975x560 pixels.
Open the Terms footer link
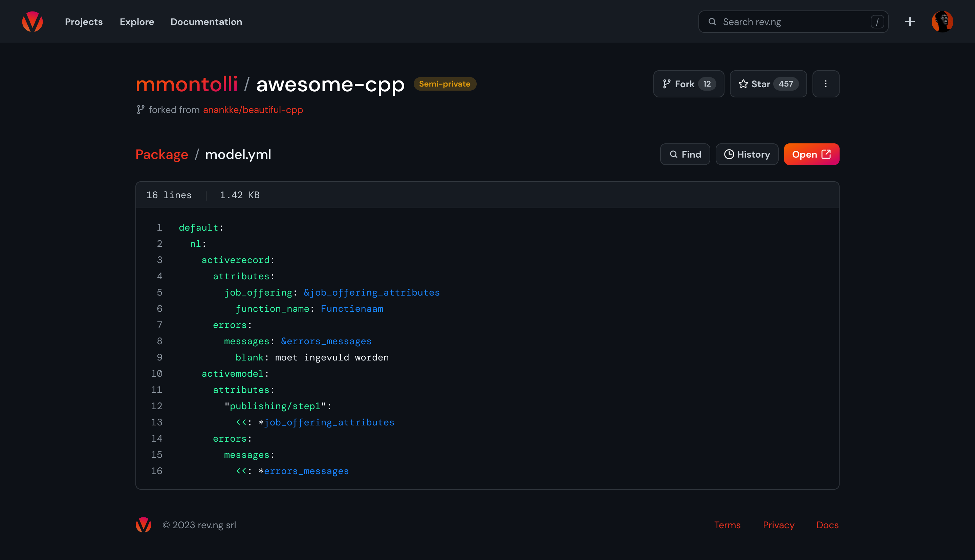coord(727,525)
